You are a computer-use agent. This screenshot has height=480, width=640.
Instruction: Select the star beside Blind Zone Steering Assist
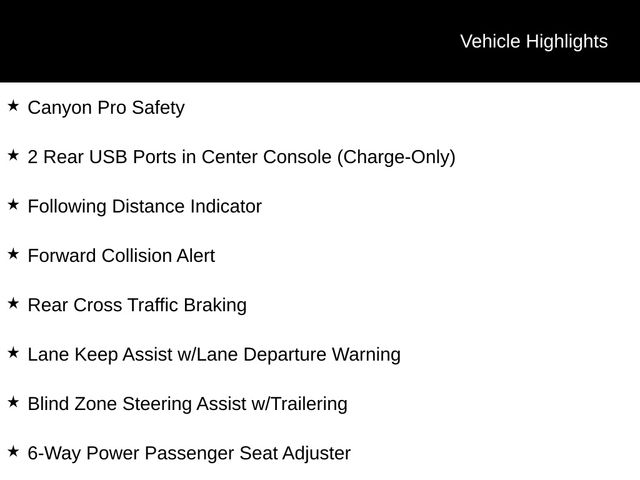click(x=13, y=402)
